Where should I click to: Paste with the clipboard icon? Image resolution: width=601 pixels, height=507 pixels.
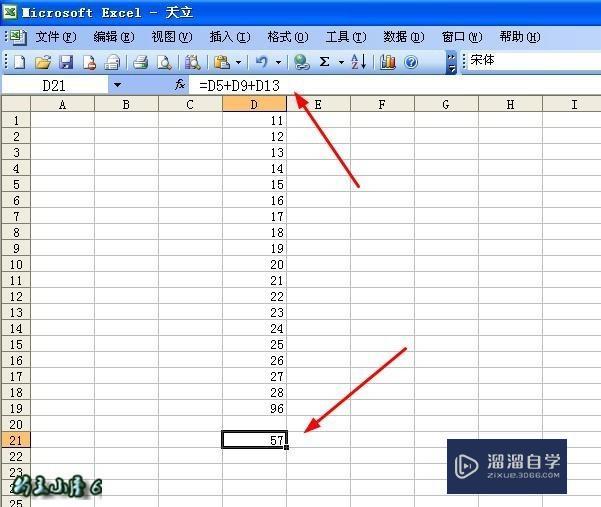[x=222, y=62]
